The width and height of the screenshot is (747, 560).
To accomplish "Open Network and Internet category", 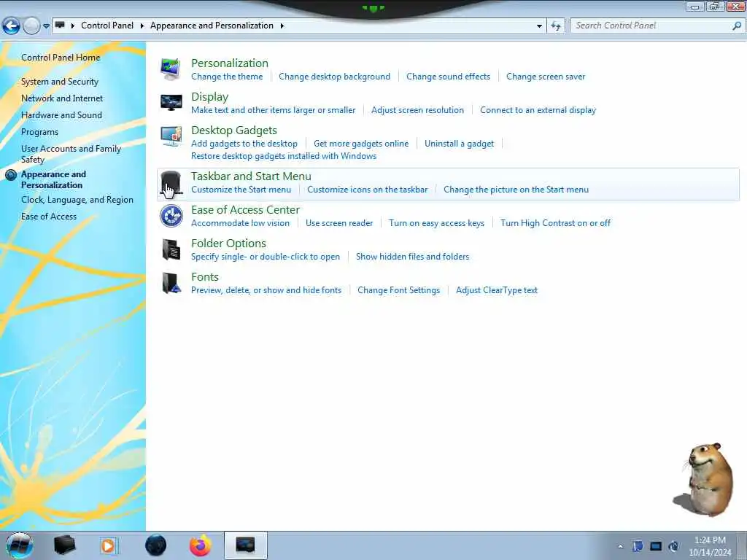I will point(62,98).
